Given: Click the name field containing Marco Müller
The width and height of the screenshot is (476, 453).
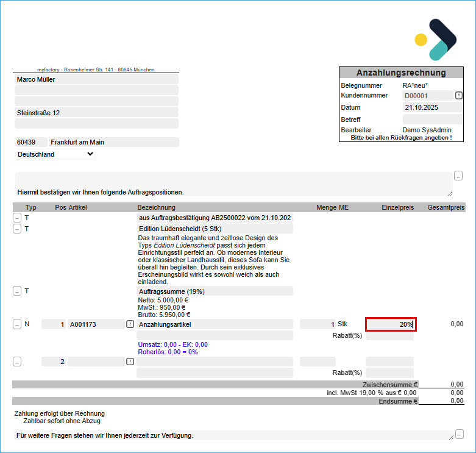Looking at the screenshot, I should point(96,79).
